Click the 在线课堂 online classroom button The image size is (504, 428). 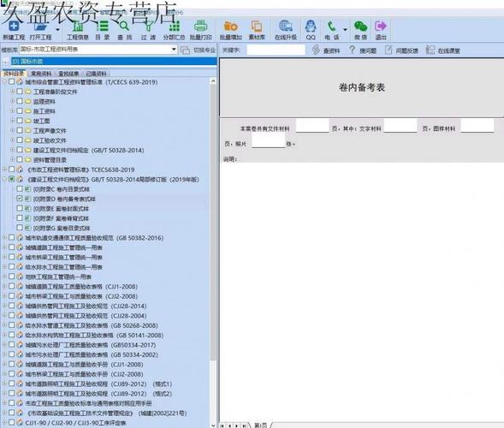pyautogui.click(x=443, y=51)
